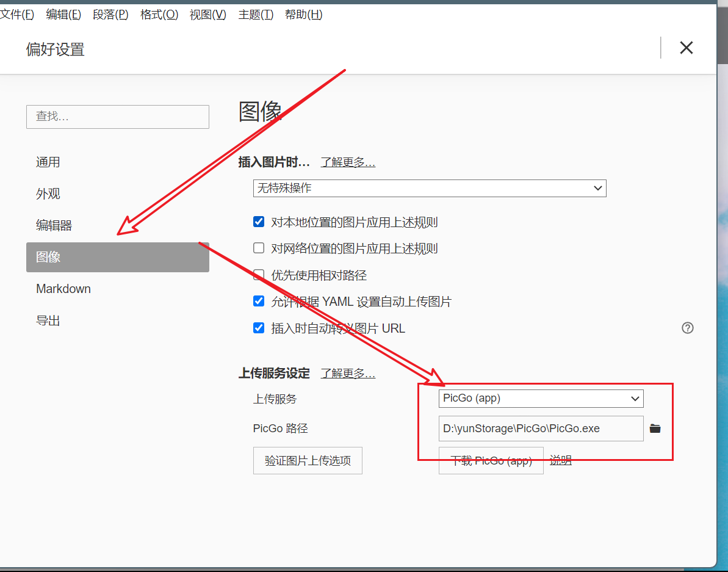728x572 pixels.
Task: Click the PicGo path input field
Action: click(541, 429)
